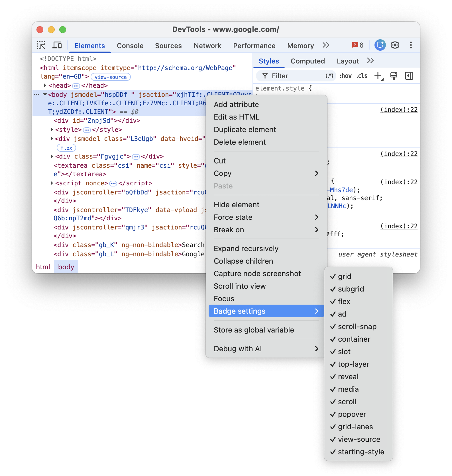Viewport: 452px width, 476px height.
Task: Select Edit as HTML from context menu
Action: pyautogui.click(x=237, y=117)
